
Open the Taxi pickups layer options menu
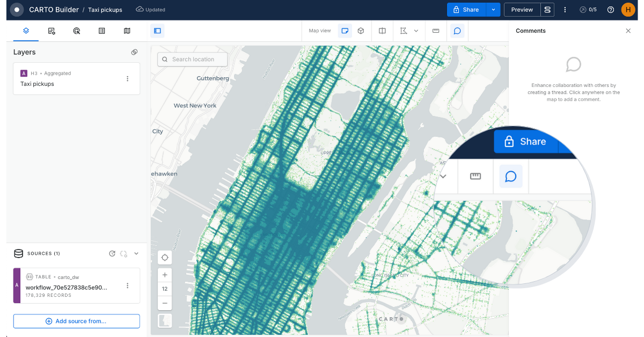pyautogui.click(x=128, y=78)
